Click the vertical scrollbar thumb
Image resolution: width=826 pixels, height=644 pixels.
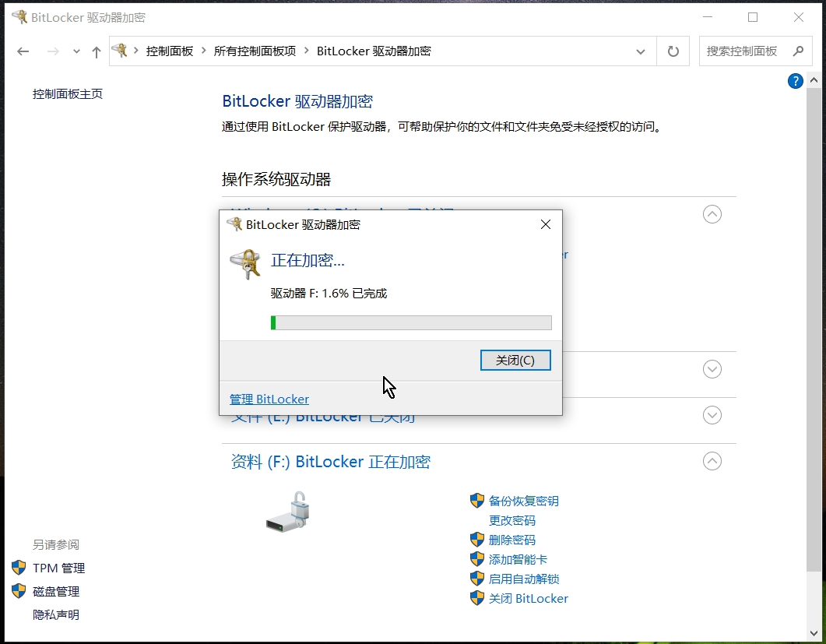coord(814,329)
